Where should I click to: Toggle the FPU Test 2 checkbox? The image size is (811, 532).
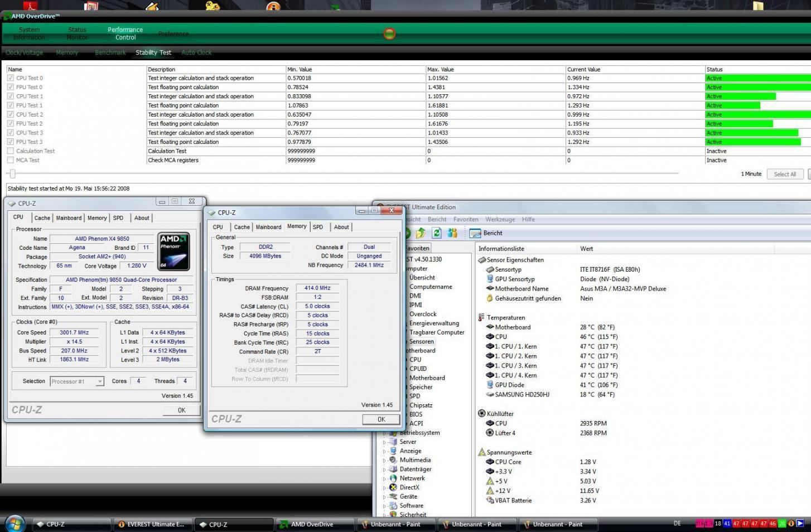point(11,124)
